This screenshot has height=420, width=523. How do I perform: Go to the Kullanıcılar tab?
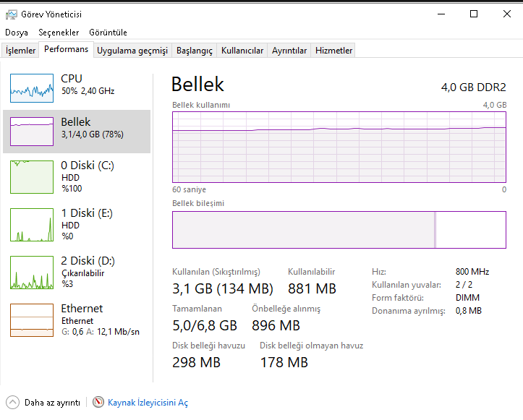(242, 51)
